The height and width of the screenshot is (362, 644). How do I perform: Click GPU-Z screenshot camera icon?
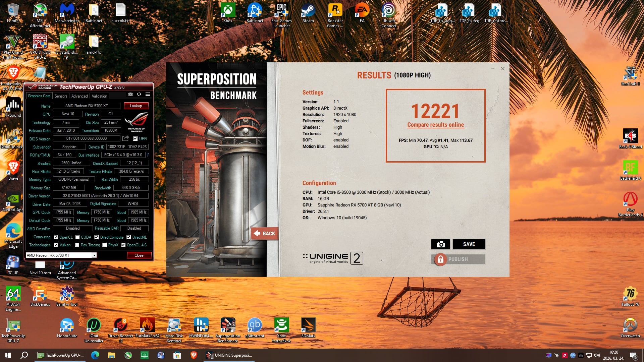click(130, 95)
